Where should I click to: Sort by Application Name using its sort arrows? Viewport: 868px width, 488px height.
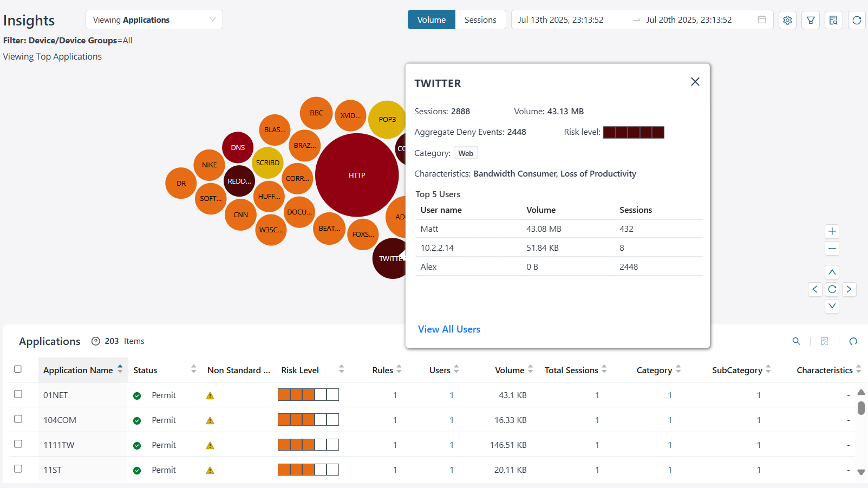tap(120, 369)
